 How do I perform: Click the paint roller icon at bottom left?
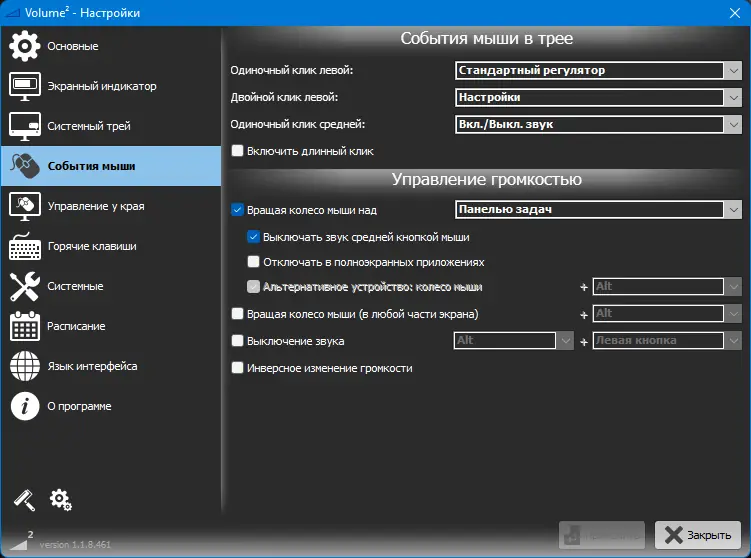24,500
